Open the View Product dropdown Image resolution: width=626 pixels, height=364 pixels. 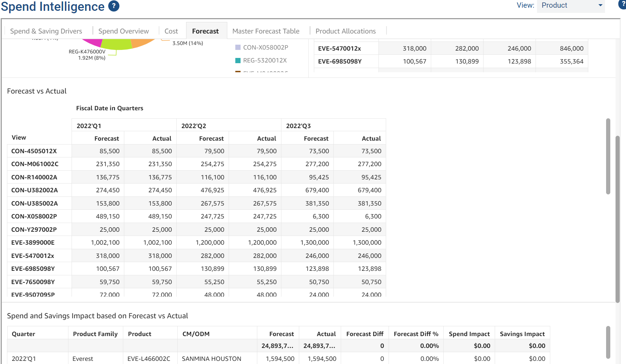click(570, 6)
